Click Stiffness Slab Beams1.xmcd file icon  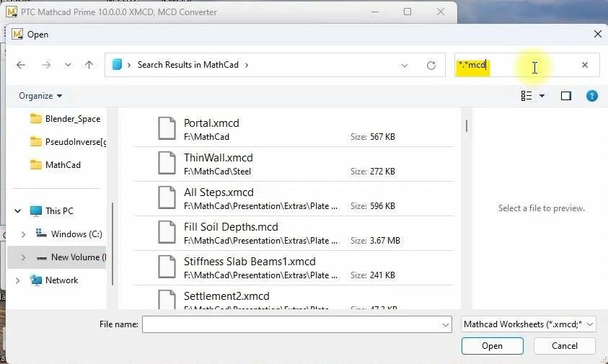coord(167,267)
